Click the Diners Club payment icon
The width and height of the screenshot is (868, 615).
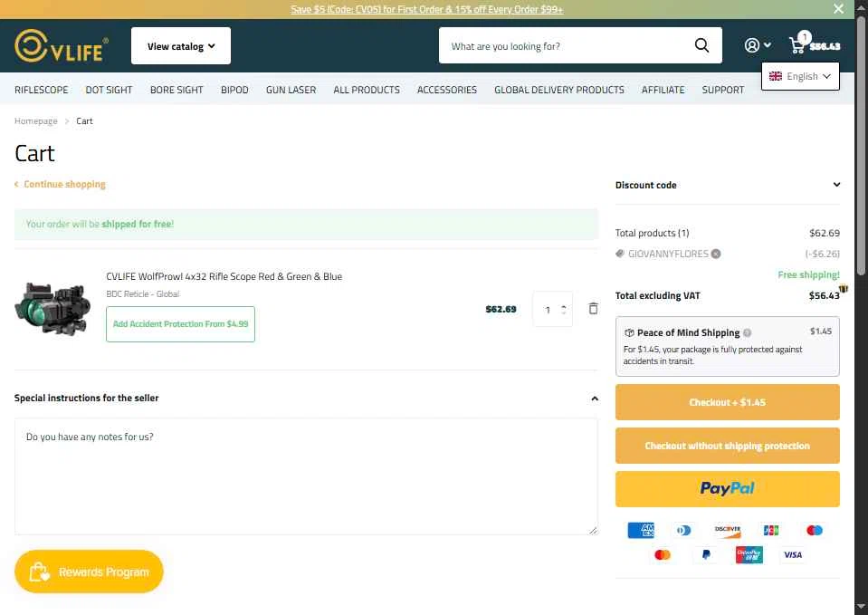coord(684,530)
